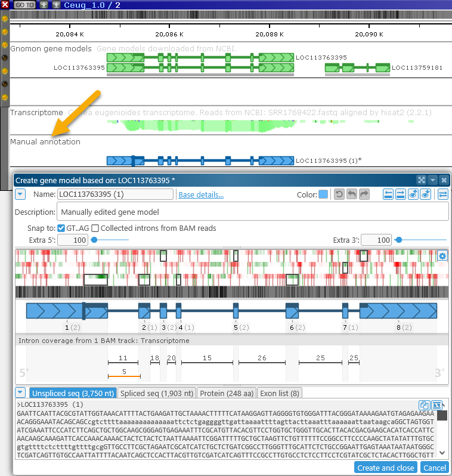Click the first eye icon with the up arrow

coord(413,194)
